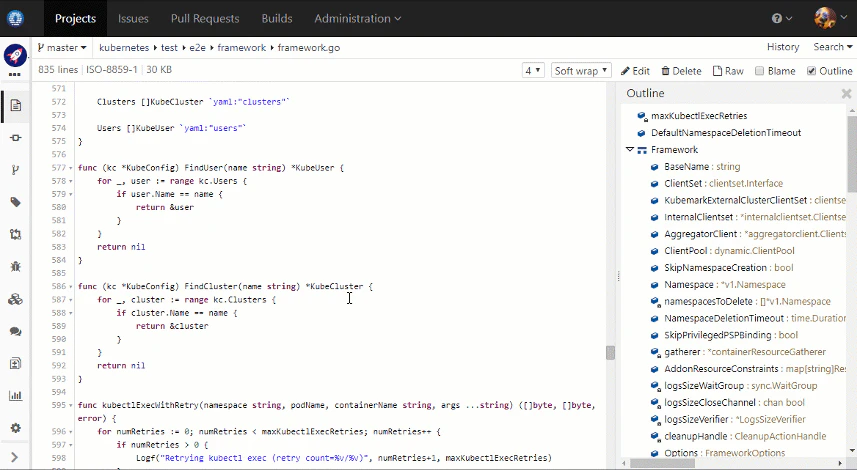This screenshot has width=857, height=470.
Task: Fold code at line 595
Action: (x=71, y=406)
